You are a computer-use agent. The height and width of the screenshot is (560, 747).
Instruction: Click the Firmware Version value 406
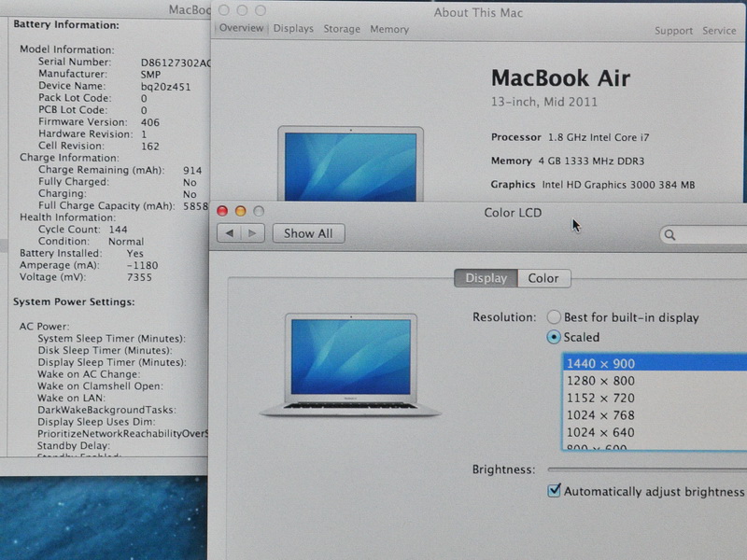click(x=150, y=122)
